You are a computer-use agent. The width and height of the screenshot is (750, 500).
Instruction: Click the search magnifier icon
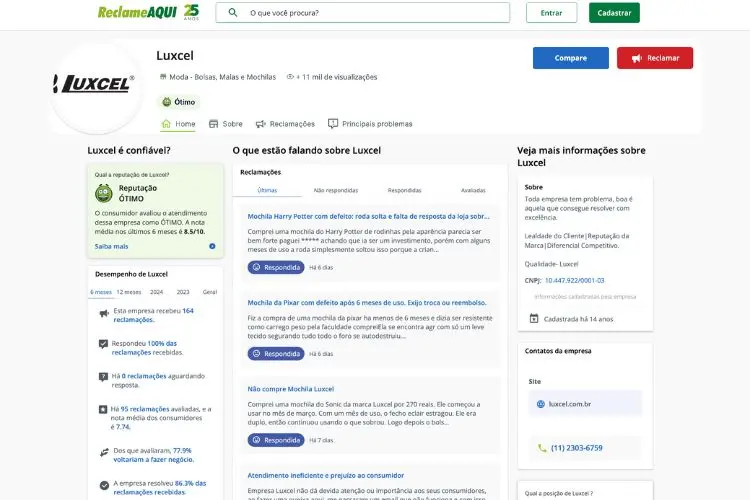coord(232,12)
